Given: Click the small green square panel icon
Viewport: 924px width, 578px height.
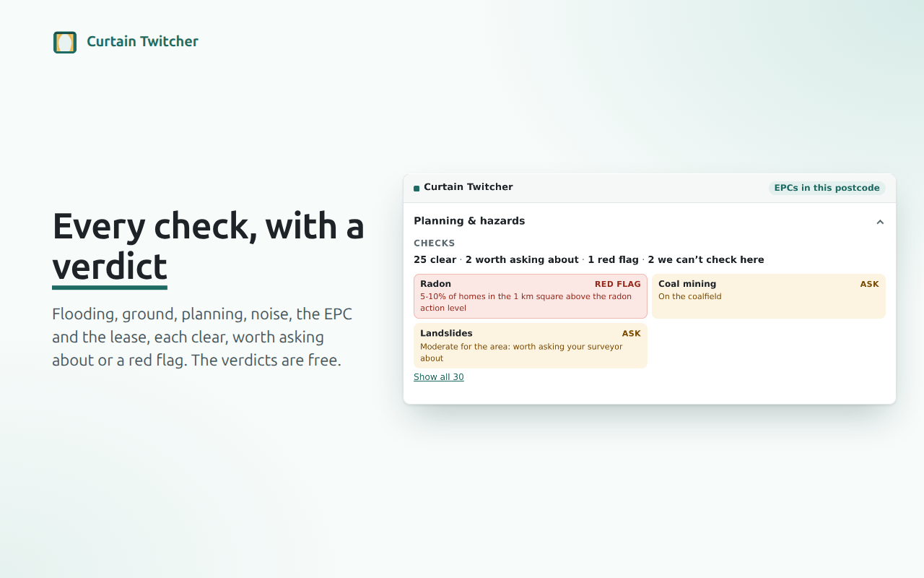Looking at the screenshot, I should point(417,189).
